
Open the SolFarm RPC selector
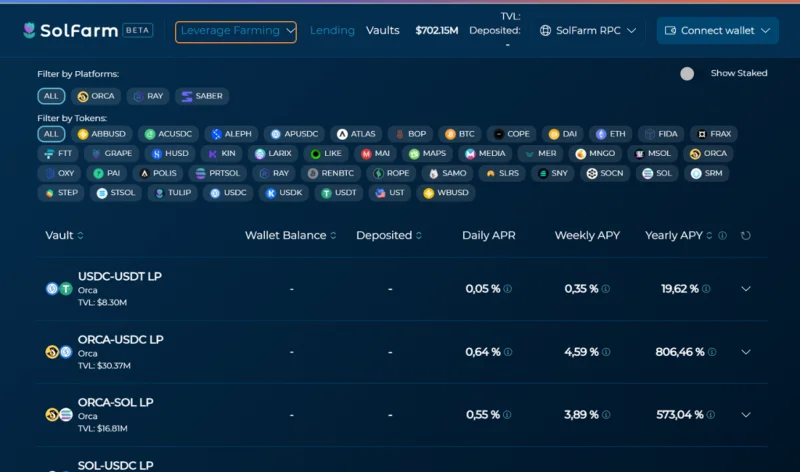pos(588,31)
